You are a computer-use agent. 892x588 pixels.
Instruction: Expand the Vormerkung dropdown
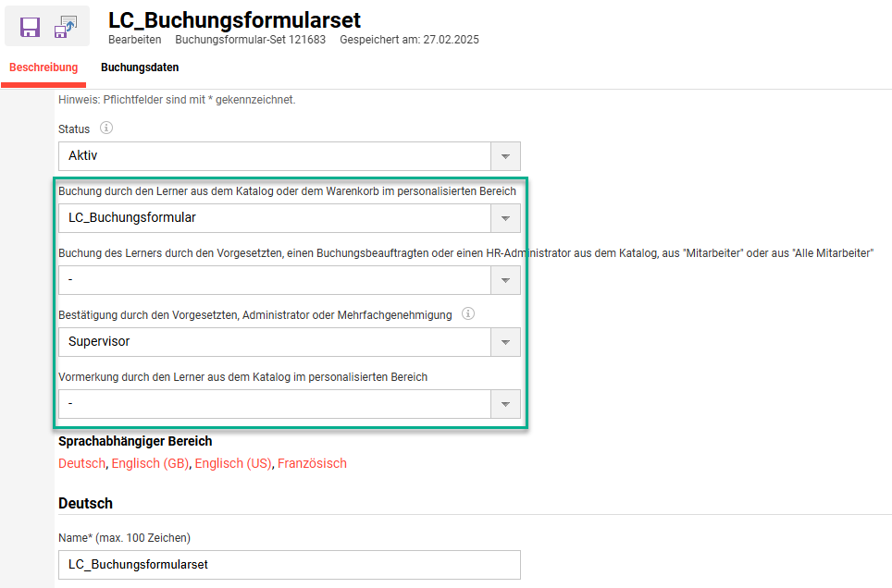click(505, 404)
